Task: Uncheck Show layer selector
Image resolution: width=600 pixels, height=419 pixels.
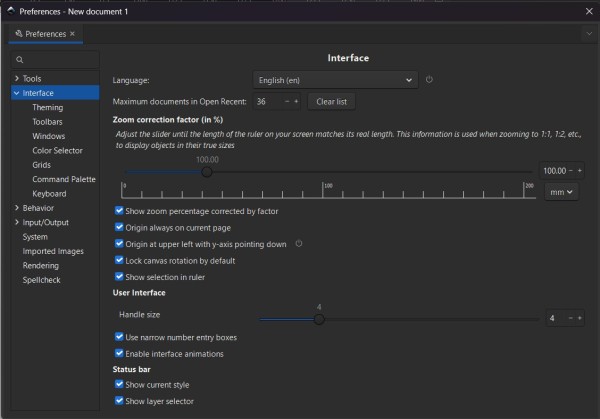Action: [x=119, y=401]
